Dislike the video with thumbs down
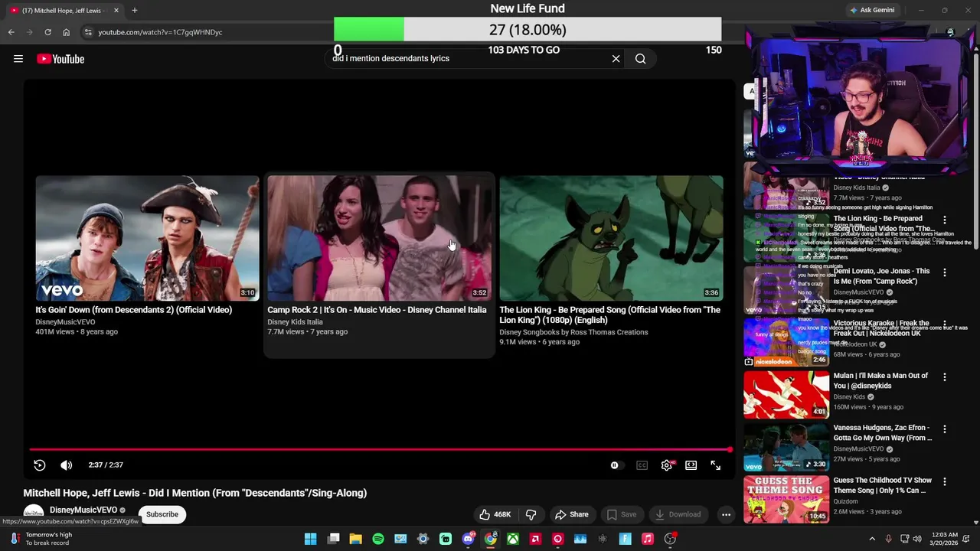 click(531, 514)
